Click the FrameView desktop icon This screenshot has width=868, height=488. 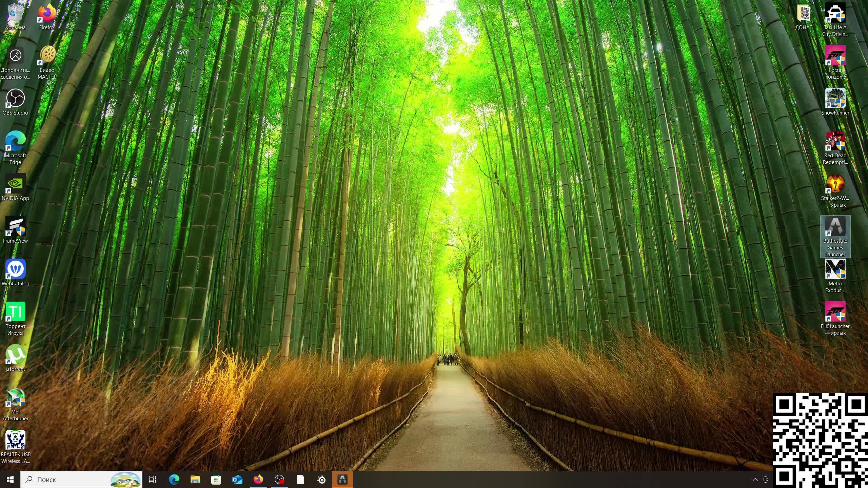[15, 227]
